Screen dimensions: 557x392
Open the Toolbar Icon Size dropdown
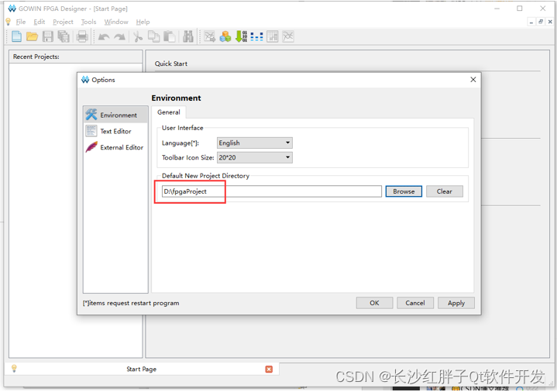click(x=255, y=157)
